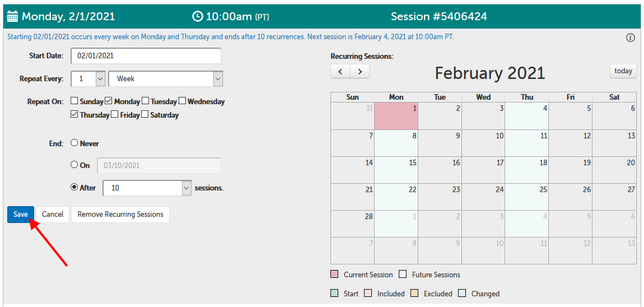644x307 pixels.
Task: Go to next month with right arrow
Action: [x=360, y=71]
